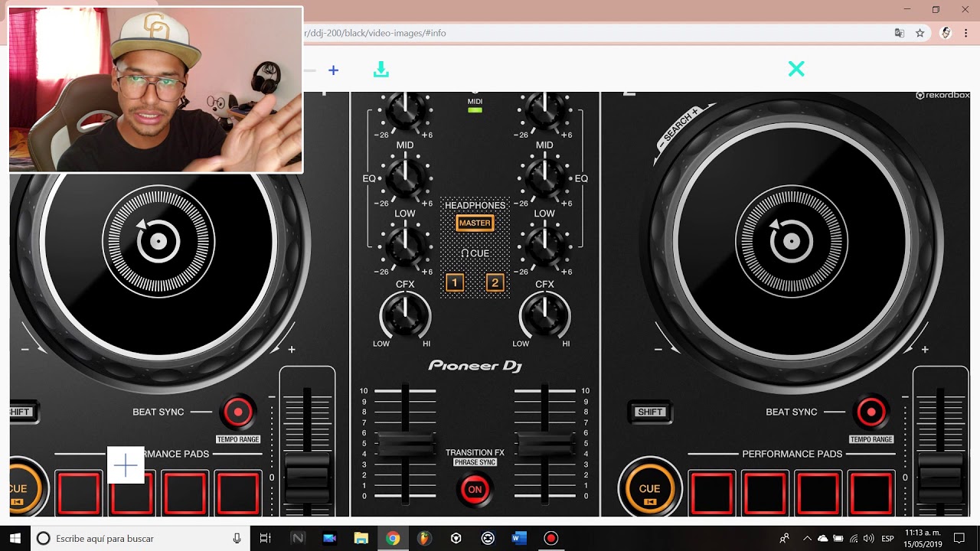Image resolution: width=980 pixels, height=551 pixels.
Task: Click the center of the right jog wheel
Action: point(792,242)
